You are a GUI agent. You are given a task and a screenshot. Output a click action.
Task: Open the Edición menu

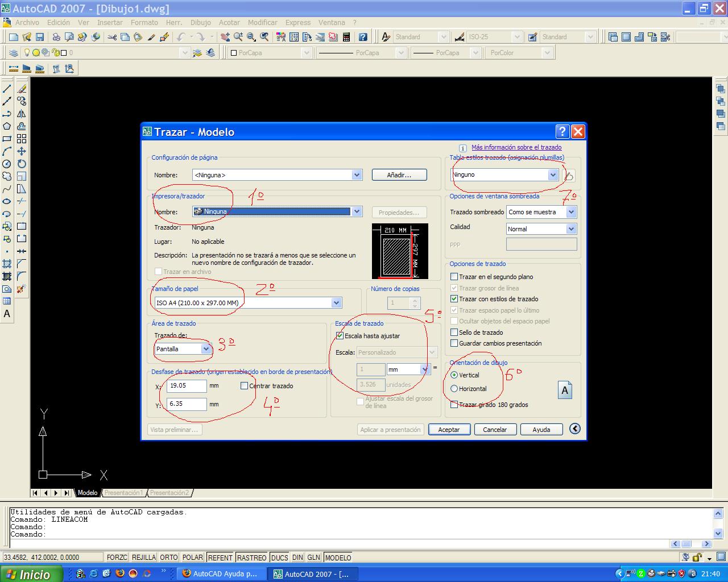point(59,23)
